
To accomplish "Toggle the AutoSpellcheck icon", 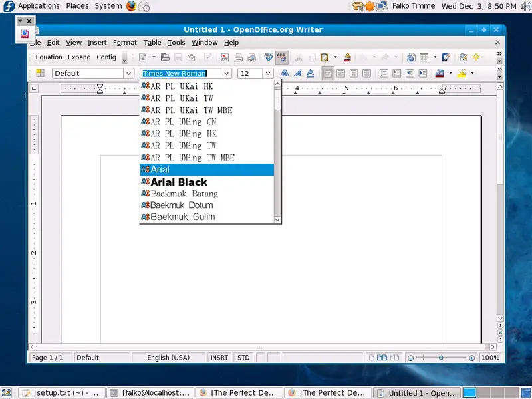I will [281, 57].
